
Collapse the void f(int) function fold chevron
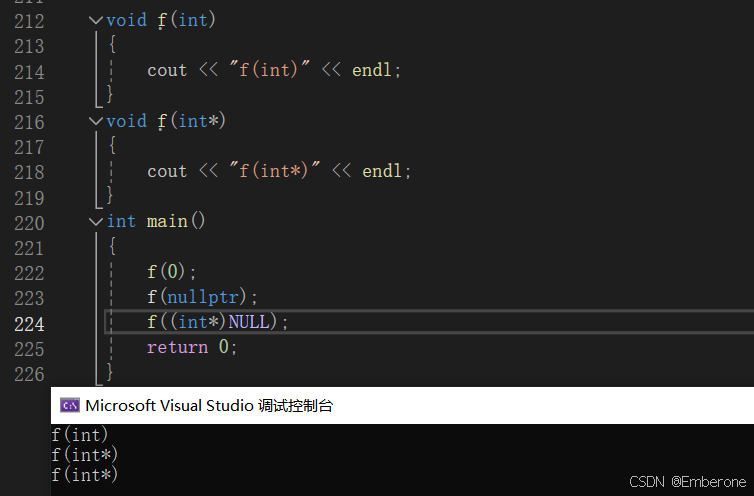coord(96,20)
